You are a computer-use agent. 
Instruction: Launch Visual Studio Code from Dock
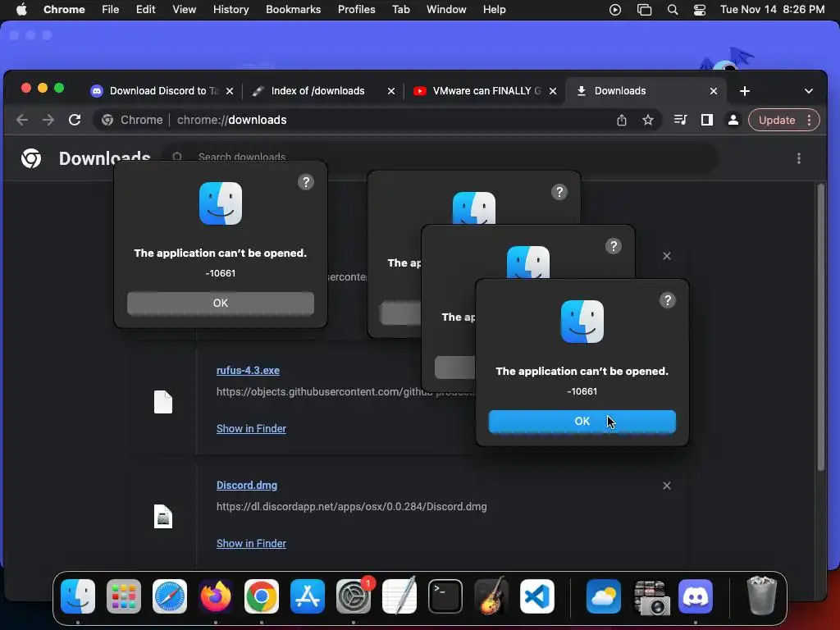[x=536, y=596]
